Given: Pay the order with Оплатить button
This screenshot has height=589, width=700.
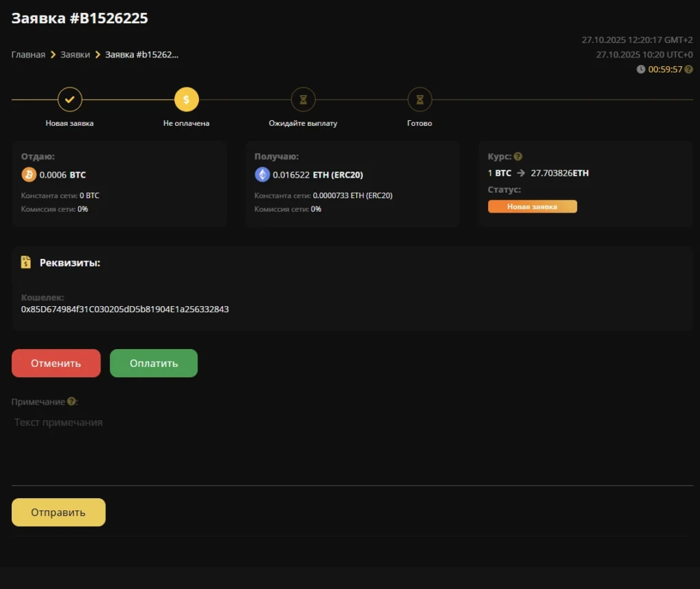Looking at the screenshot, I should pos(154,364).
